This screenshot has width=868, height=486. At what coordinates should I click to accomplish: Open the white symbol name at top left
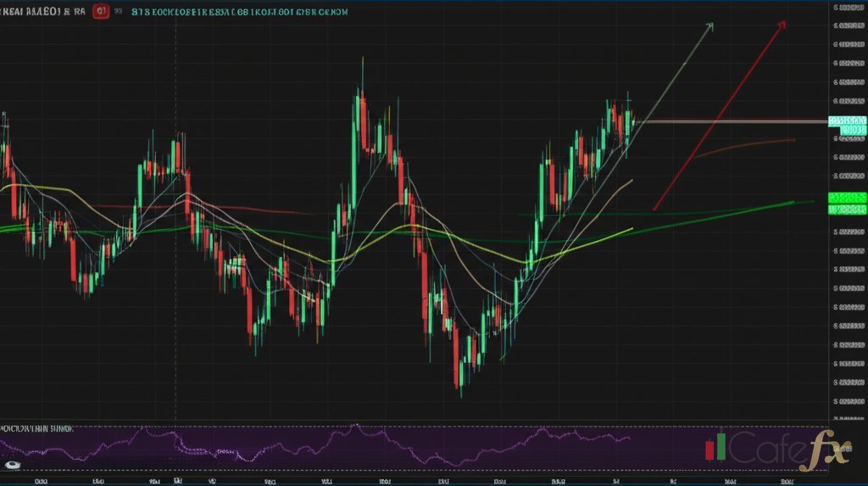coord(42,11)
